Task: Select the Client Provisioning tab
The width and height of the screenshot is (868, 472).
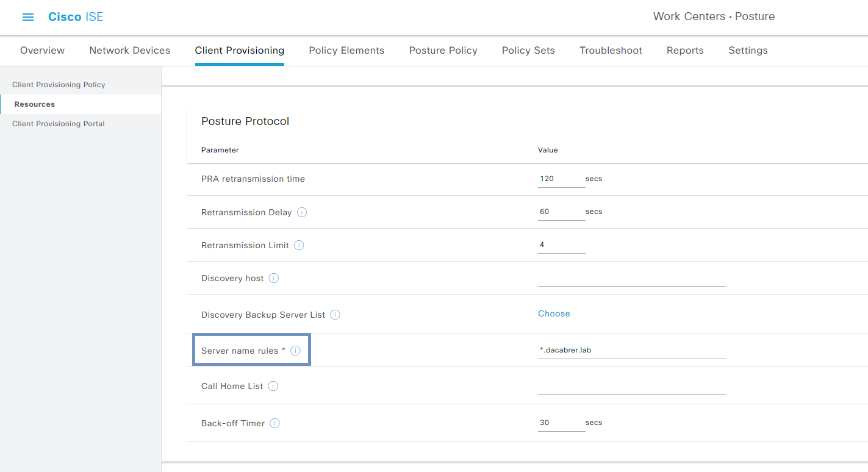Action: (x=240, y=51)
